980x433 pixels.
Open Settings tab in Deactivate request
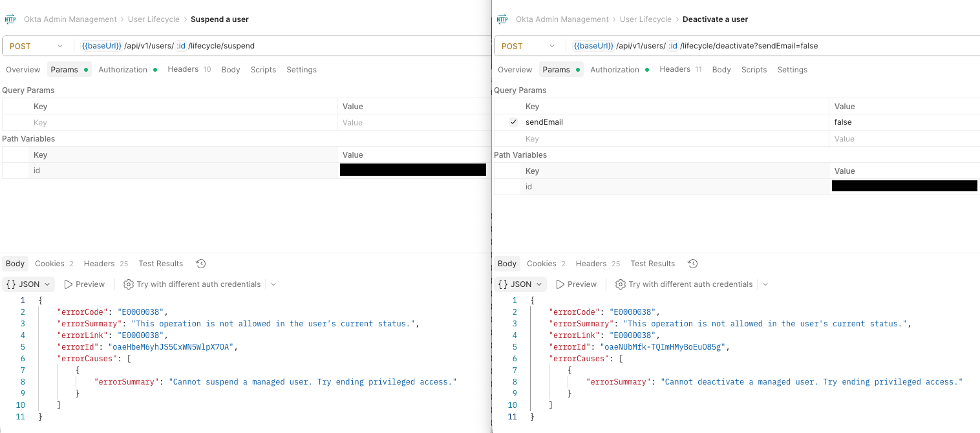coord(792,70)
